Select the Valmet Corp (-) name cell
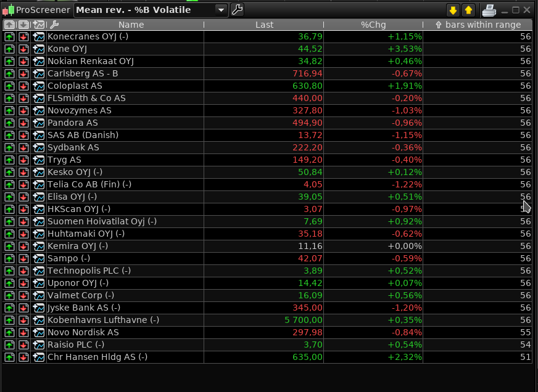The height and width of the screenshot is (392, 538). click(x=125, y=296)
